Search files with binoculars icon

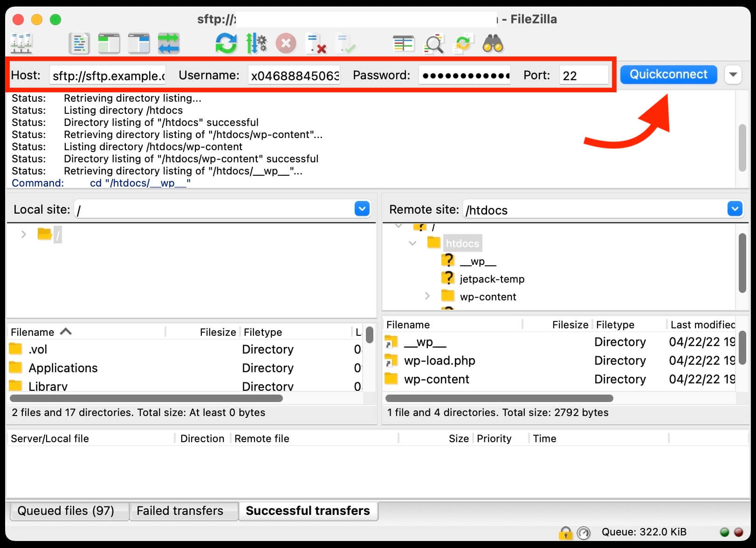[x=493, y=44]
